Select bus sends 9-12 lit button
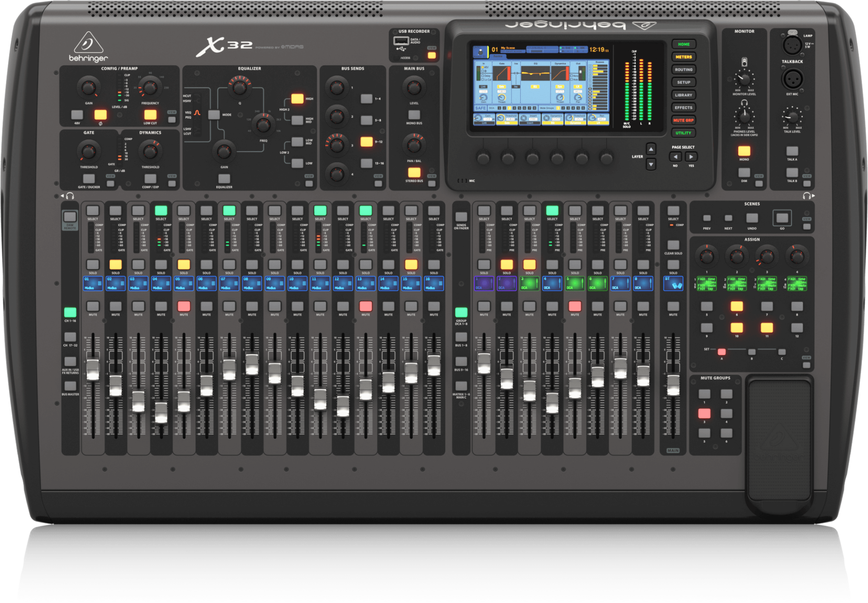Viewport: 868px width, 603px height. pyautogui.click(x=367, y=142)
